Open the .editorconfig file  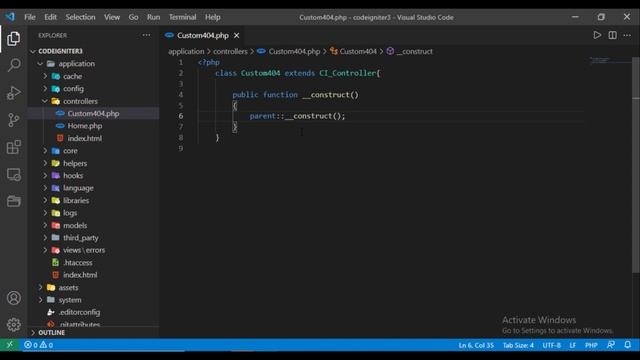(x=79, y=312)
